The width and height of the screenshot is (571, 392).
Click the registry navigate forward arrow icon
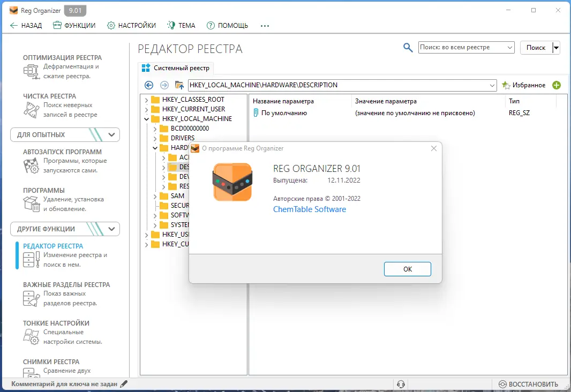tap(164, 85)
